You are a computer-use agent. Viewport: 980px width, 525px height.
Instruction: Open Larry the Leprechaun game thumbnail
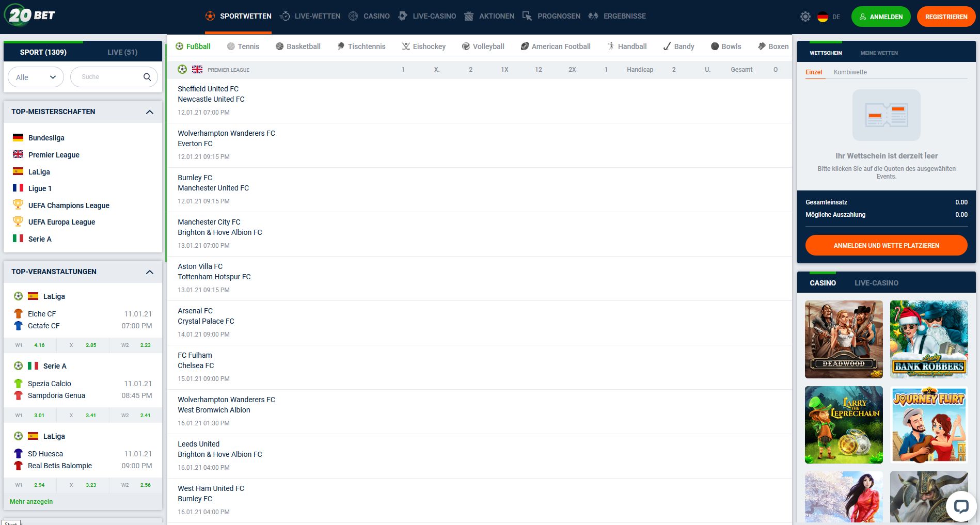click(844, 425)
